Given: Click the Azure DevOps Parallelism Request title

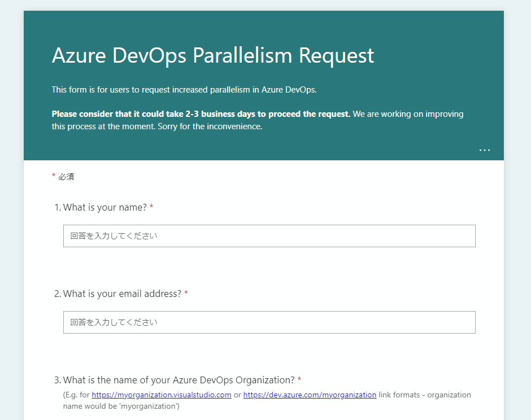Looking at the screenshot, I should pos(212,55).
